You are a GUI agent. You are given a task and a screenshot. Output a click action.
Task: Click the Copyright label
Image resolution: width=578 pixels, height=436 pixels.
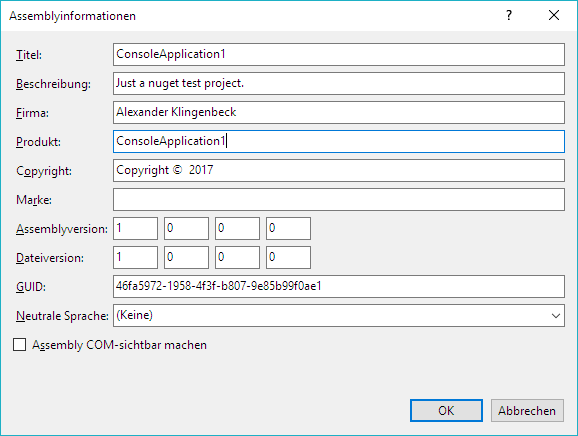44,171
